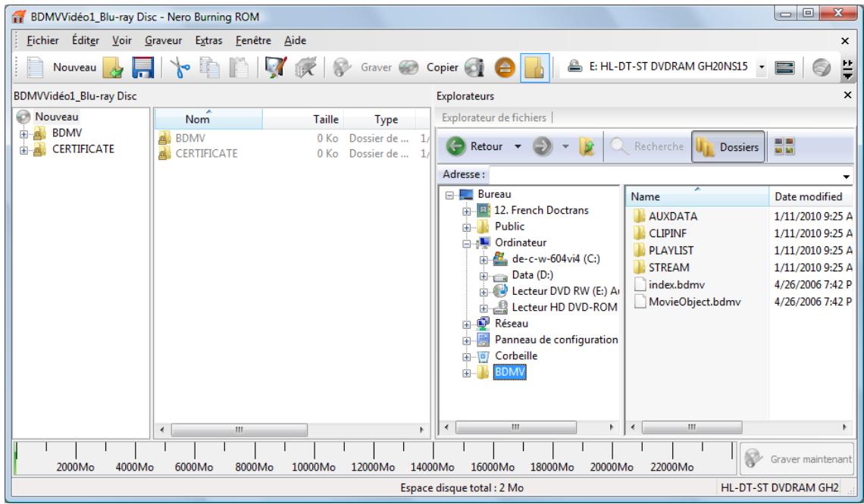
Task: Open the Retour history dropdown arrow
Action: pyautogui.click(x=518, y=146)
